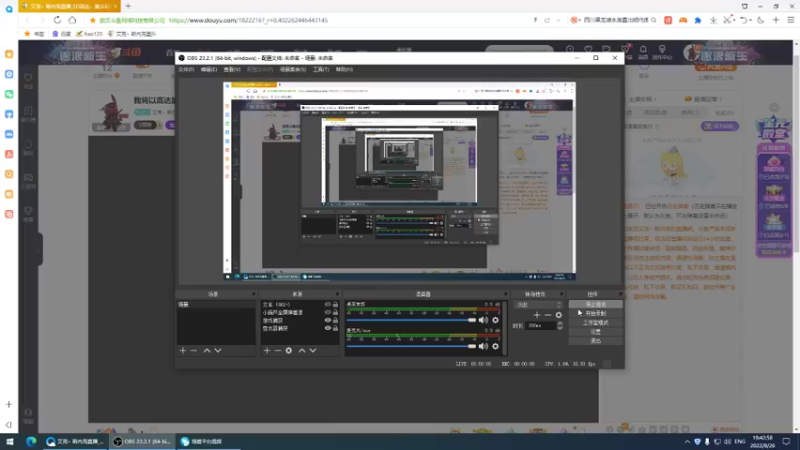
Task: Mute the microphone/Aux speaker icon
Action: 483,346
